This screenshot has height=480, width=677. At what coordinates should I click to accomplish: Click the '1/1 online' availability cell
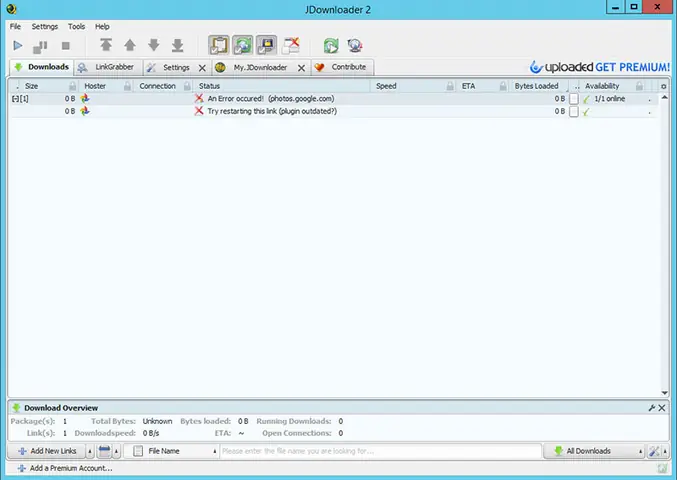[610, 99]
